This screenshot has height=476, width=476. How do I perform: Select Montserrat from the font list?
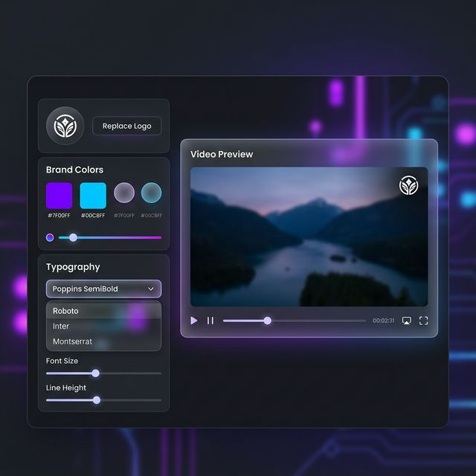coord(104,341)
